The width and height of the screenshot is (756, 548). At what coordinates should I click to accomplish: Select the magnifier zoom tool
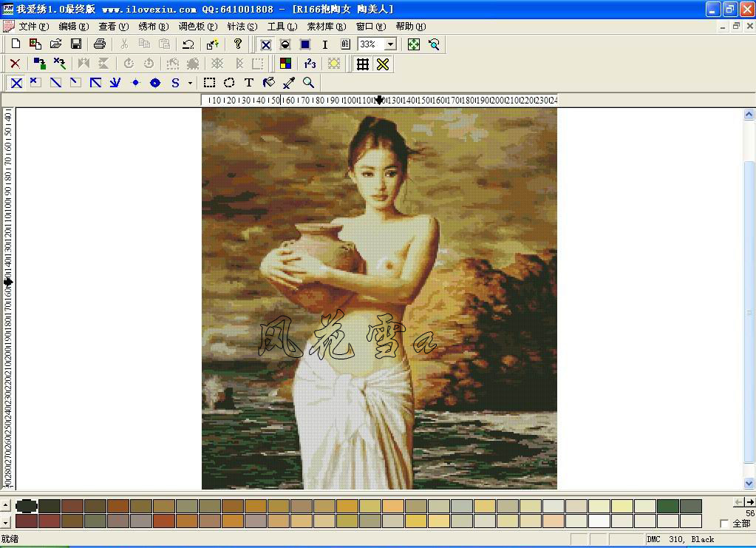pyautogui.click(x=309, y=83)
